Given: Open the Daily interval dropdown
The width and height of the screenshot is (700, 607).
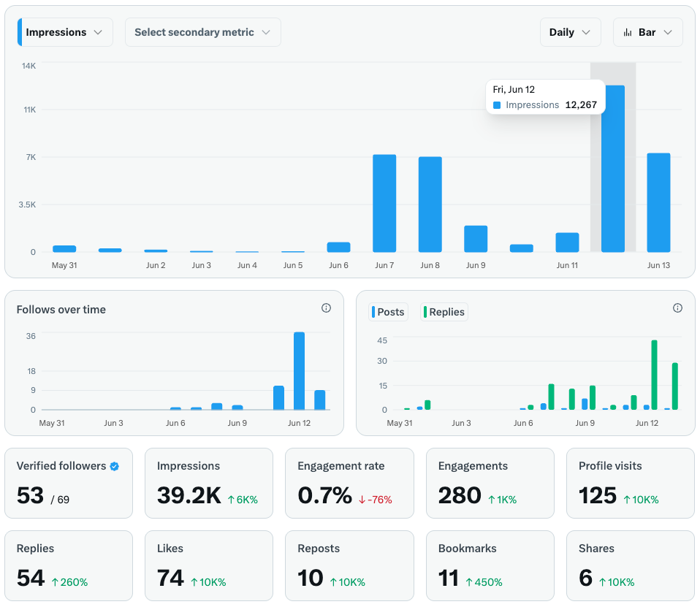Looking at the screenshot, I should click(x=570, y=32).
